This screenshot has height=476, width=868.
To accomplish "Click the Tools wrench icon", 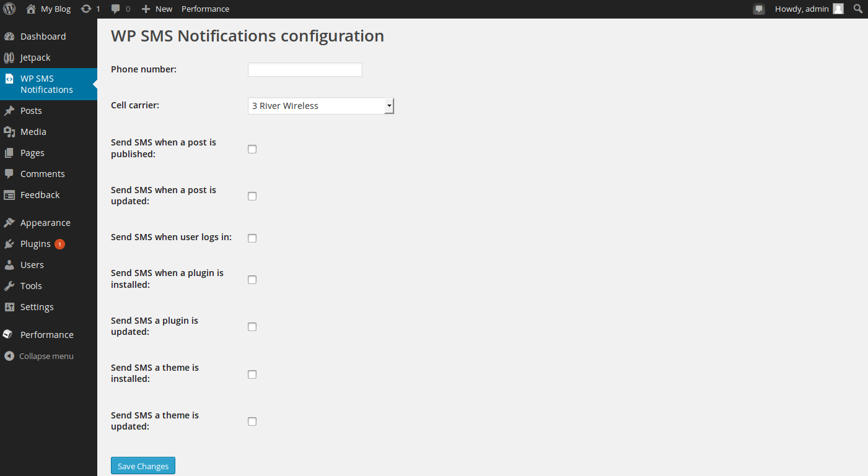I will pos(9,286).
